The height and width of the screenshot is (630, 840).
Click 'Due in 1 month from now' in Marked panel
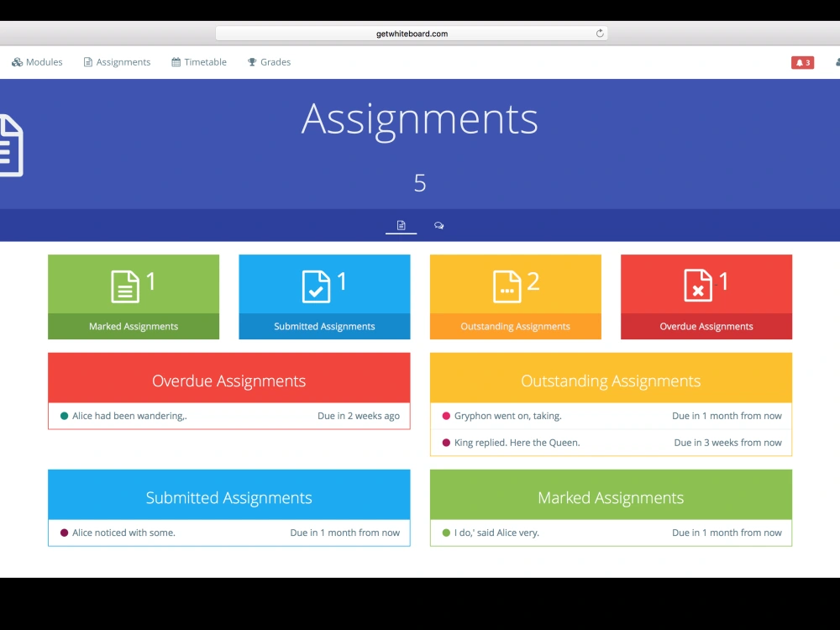(x=727, y=533)
